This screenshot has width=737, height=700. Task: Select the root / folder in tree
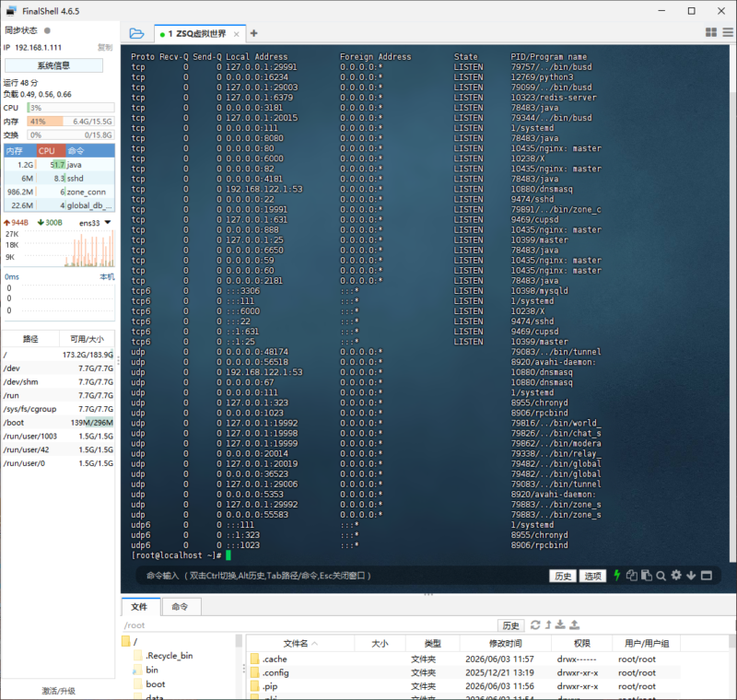click(130, 641)
